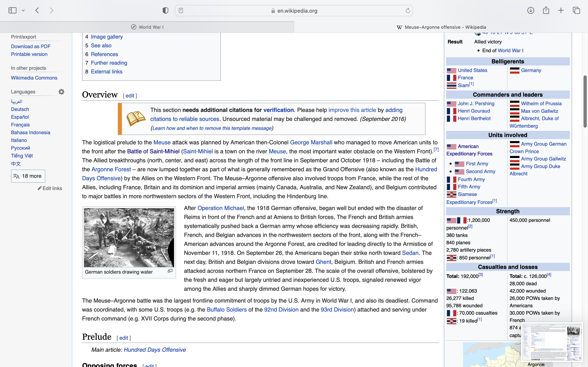Open Reader view icon in address bar
588x367 pixels.
(x=181, y=10)
